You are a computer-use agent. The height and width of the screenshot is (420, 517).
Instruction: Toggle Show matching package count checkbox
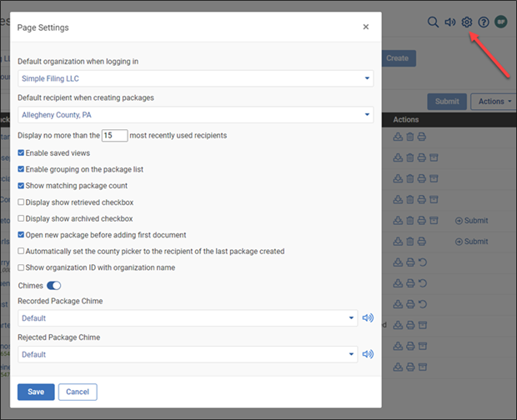point(21,186)
